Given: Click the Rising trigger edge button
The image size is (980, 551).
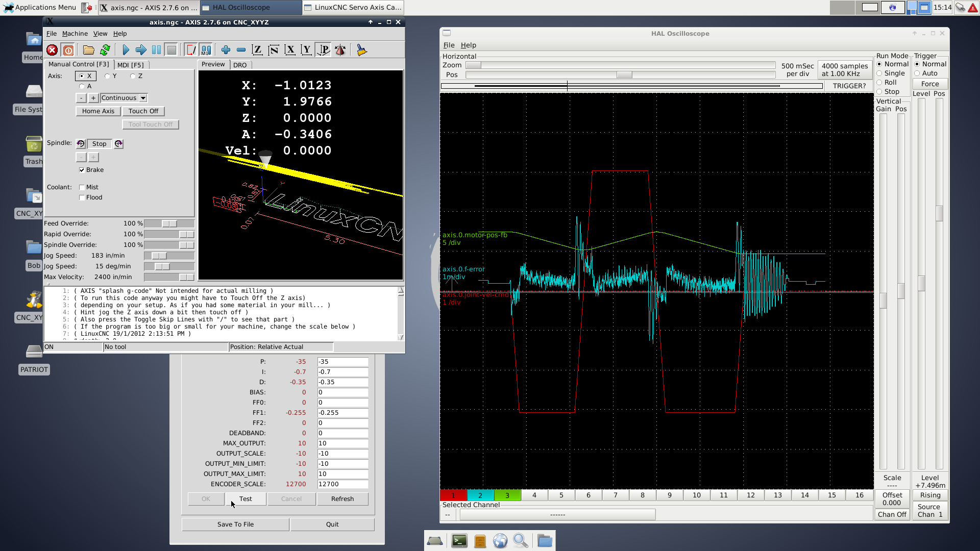Looking at the screenshot, I should [x=930, y=495].
